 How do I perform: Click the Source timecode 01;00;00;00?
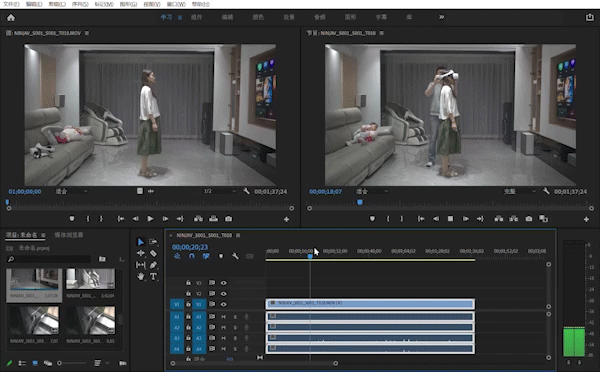[25, 191]
